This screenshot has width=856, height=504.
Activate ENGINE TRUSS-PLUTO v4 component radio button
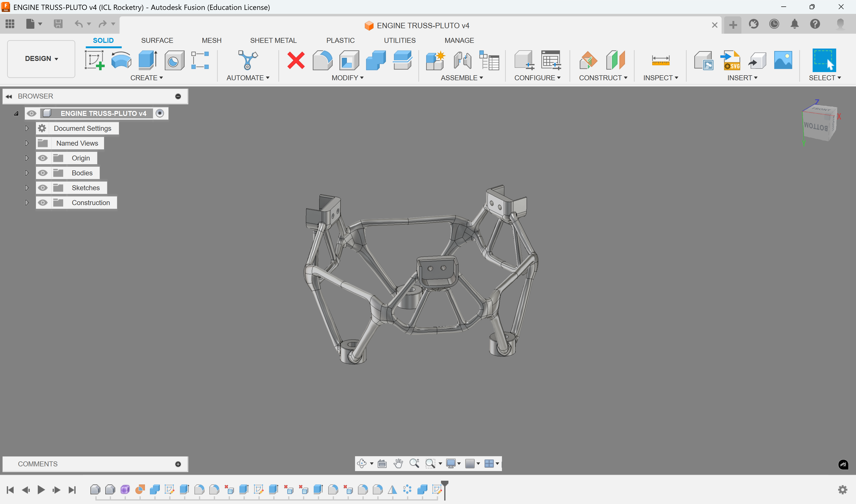click(x=160, y=113)
